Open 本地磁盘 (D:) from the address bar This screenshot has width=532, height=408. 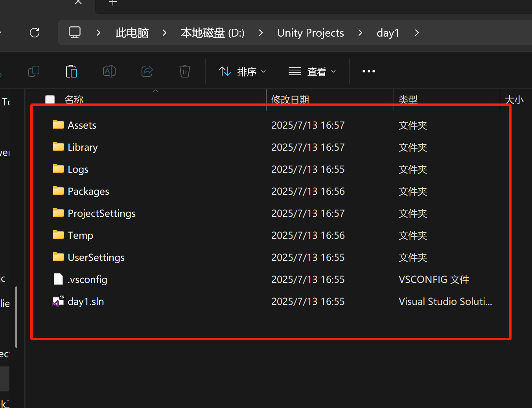point(212,33)
